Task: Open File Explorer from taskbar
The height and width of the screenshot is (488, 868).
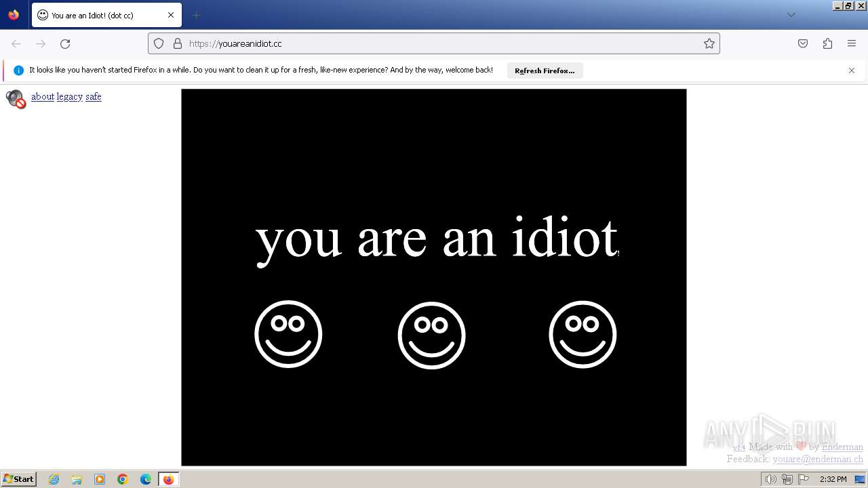Action: pos(77,479)
